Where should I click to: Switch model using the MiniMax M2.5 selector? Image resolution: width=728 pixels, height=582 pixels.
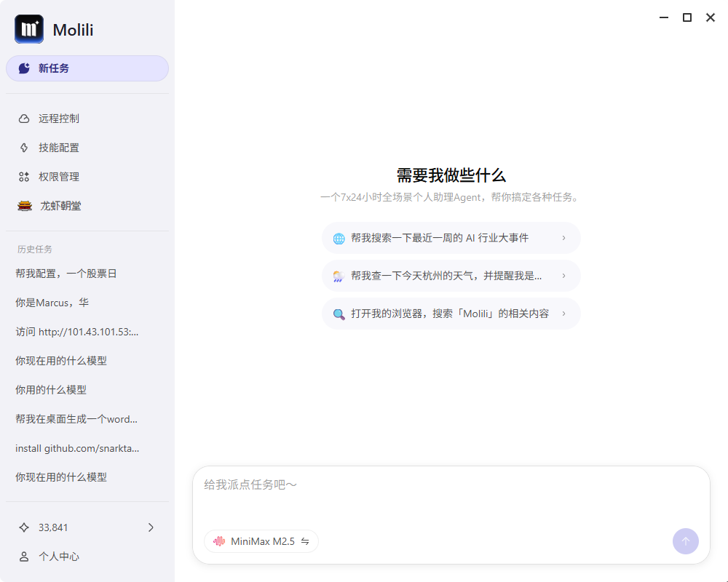tap(261, 541)
